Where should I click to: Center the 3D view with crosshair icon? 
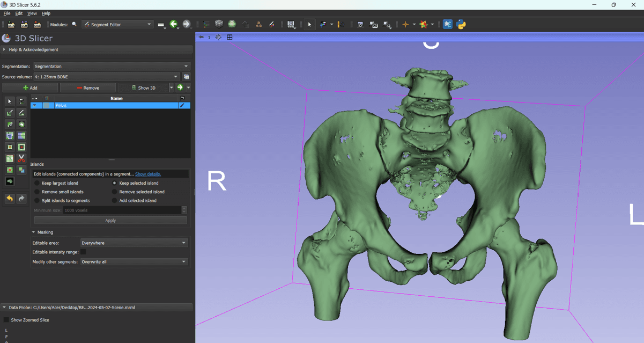[x=218, y=37]
